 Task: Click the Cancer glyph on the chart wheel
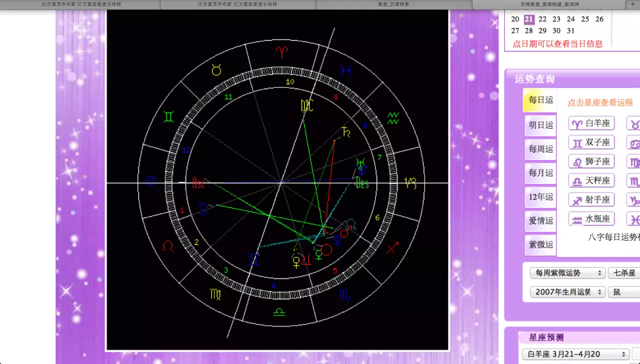151,181
